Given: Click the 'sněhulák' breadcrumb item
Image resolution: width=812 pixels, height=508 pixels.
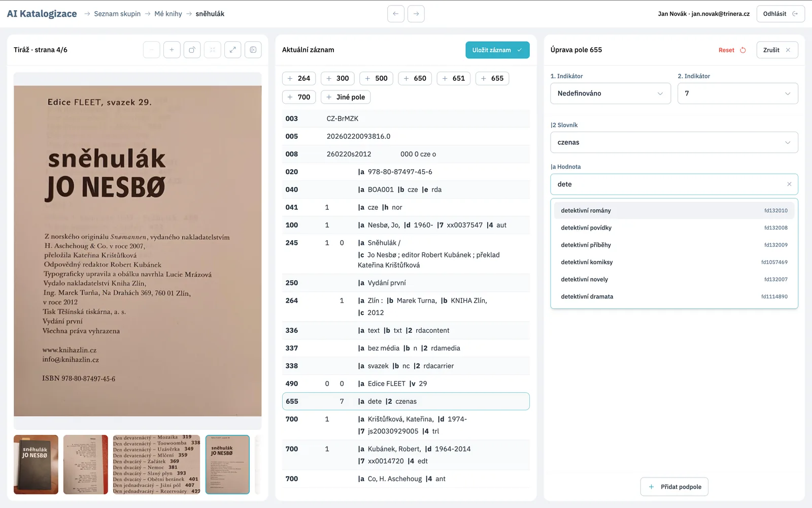Looking at the screenshot, I should click(210, 14).
